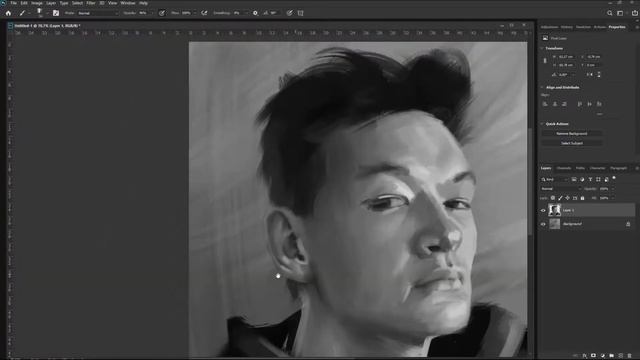
Task: Enable airbrush-style build-up icon beside Flow
Action: (204, 13)
